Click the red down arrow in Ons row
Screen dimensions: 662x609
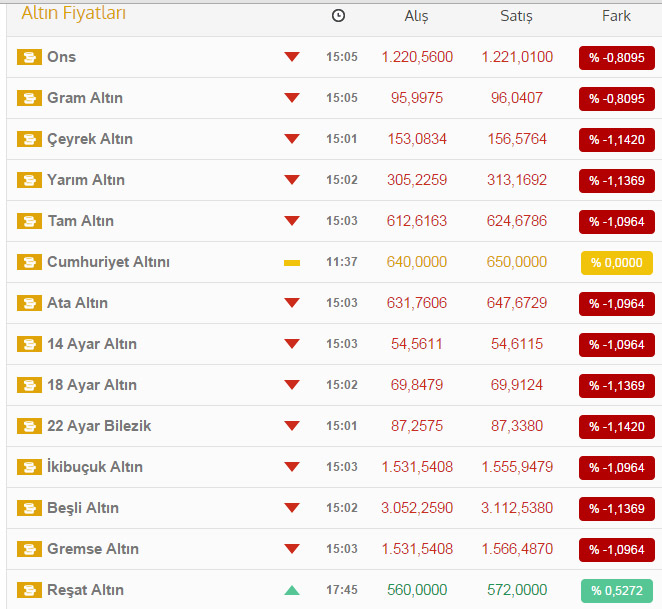click(x=292, y=57)
